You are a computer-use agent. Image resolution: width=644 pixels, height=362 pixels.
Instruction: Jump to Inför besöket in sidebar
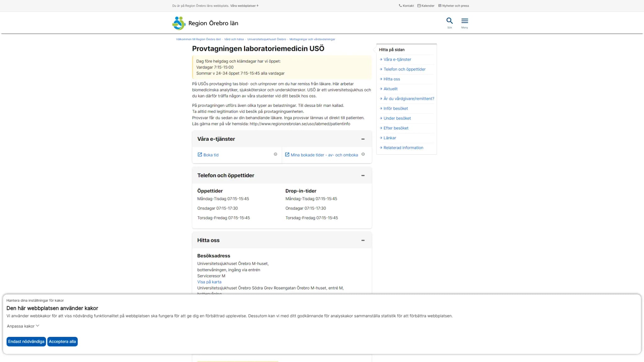click(x=396, y=108)
